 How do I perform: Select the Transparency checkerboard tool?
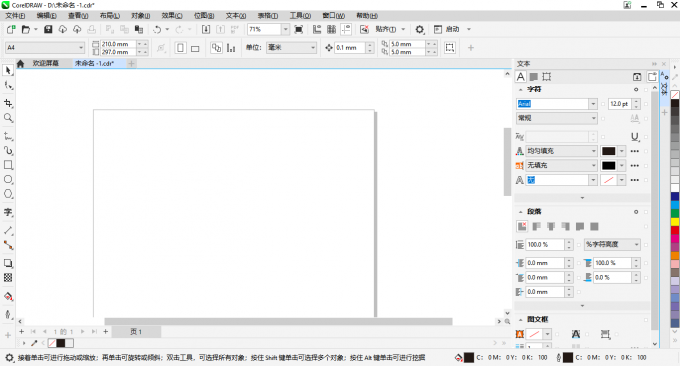[x=8, y=278]
